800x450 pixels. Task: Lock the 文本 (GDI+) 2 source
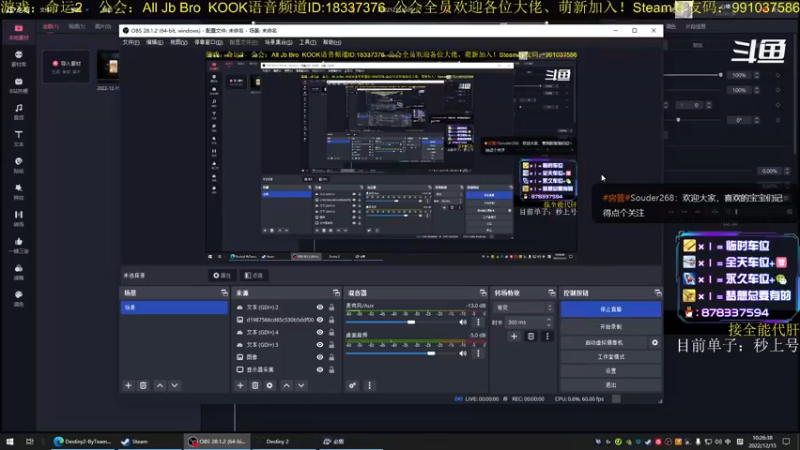tap(332, 307)
